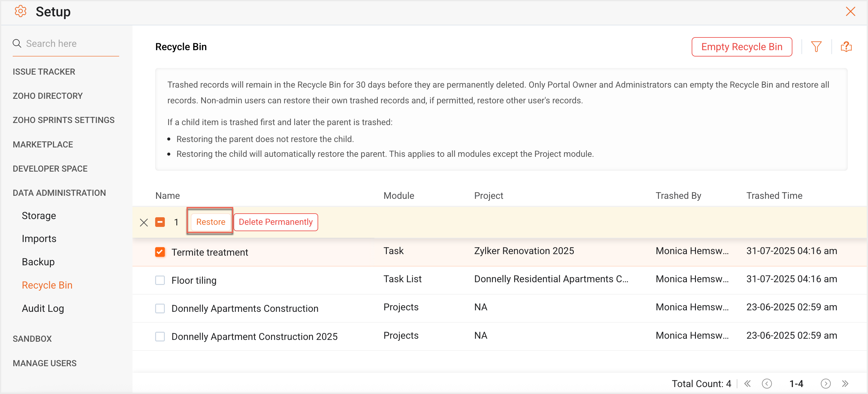The width and height of the screenshot is (868, 394).
Task: Click the Restore button
Action: (x=210, y=222)
